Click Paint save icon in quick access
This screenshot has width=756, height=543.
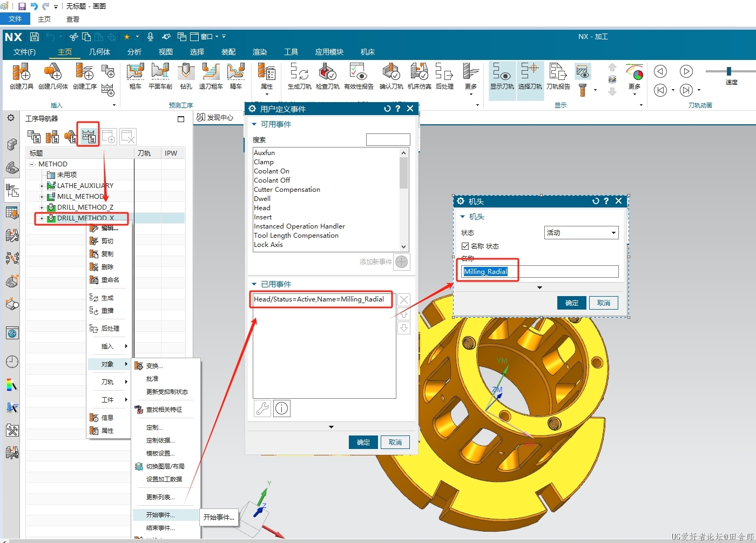22,6
